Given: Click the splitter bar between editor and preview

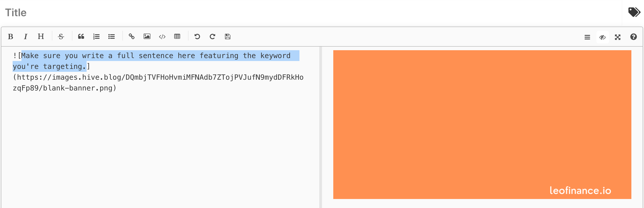Looking at the screenshot, I should pos(320,127).
